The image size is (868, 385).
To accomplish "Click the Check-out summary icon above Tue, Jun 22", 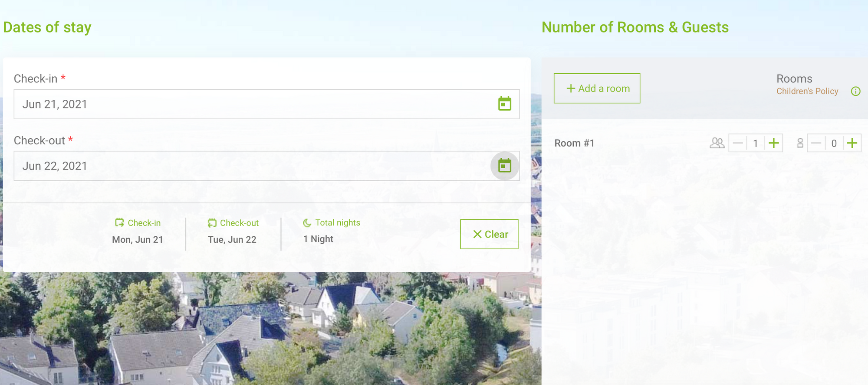I will (x=212, y=223).
